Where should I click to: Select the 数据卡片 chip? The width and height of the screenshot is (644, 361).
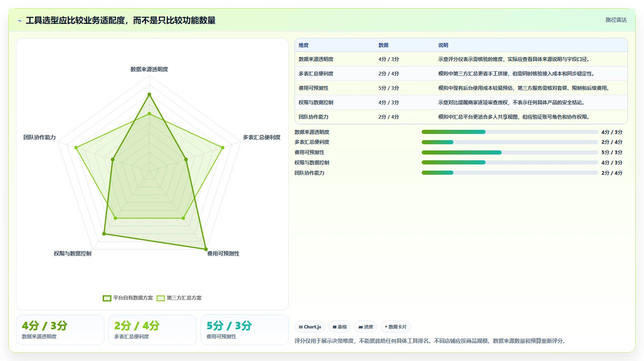point(396,327)
